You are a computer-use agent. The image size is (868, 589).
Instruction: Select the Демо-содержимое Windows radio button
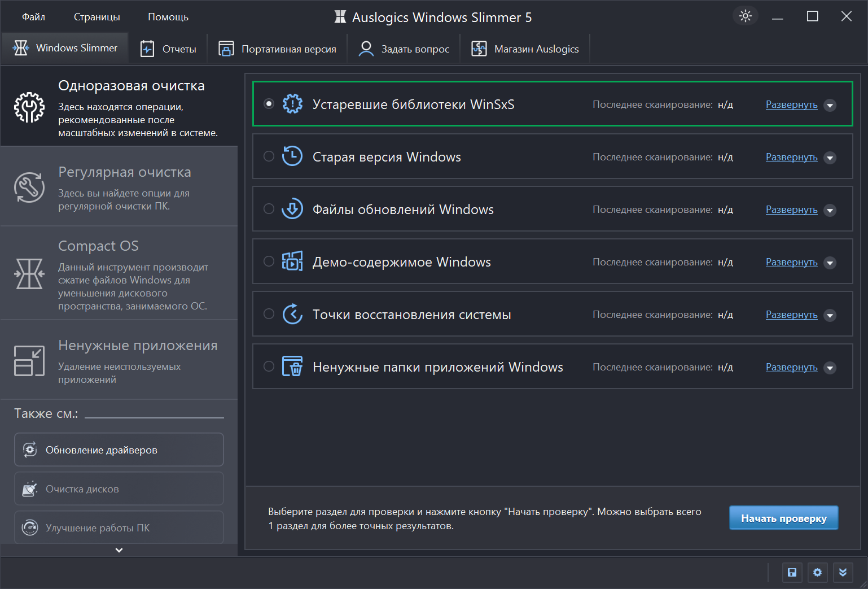[269, 261]
